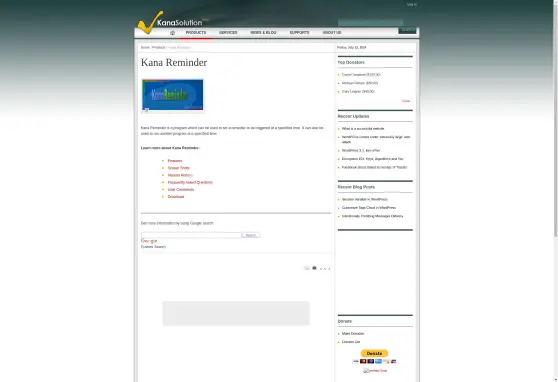The height and width of the screenshot is (382, 558).
Task: Click the email icon beside the printer icon
Action: 307,268
